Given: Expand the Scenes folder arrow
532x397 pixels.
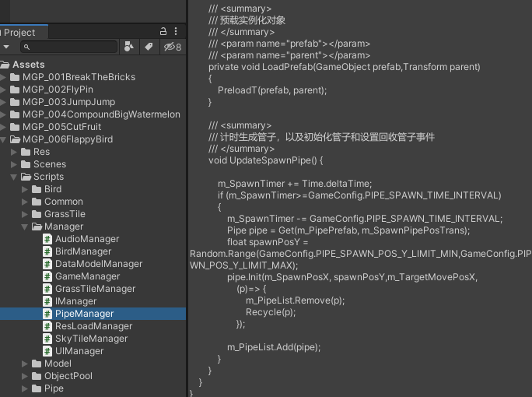Looking at the screenshot, I should pos(14,164).
